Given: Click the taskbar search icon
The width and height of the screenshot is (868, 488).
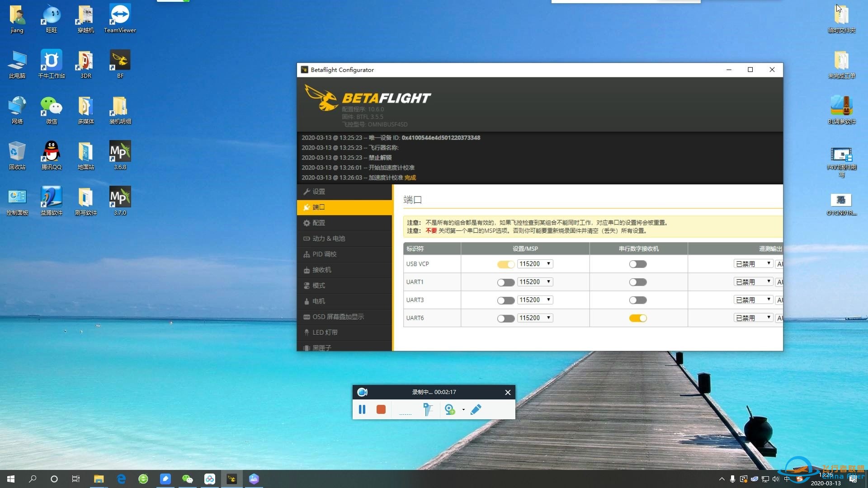Looking at the screenshot, I should pos(33,479).
